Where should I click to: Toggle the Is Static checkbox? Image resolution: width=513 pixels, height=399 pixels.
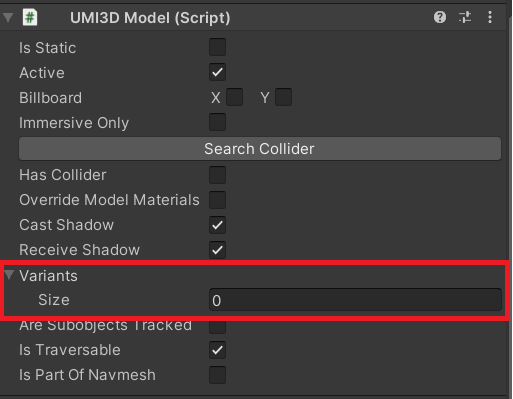point(217,47)
